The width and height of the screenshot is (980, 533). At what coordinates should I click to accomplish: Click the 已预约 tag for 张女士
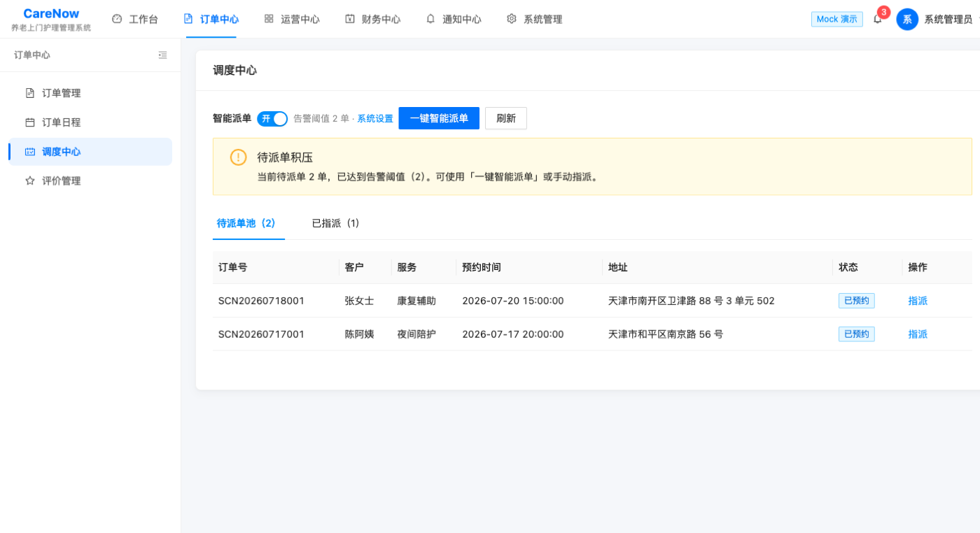click(x=857, y=301)
